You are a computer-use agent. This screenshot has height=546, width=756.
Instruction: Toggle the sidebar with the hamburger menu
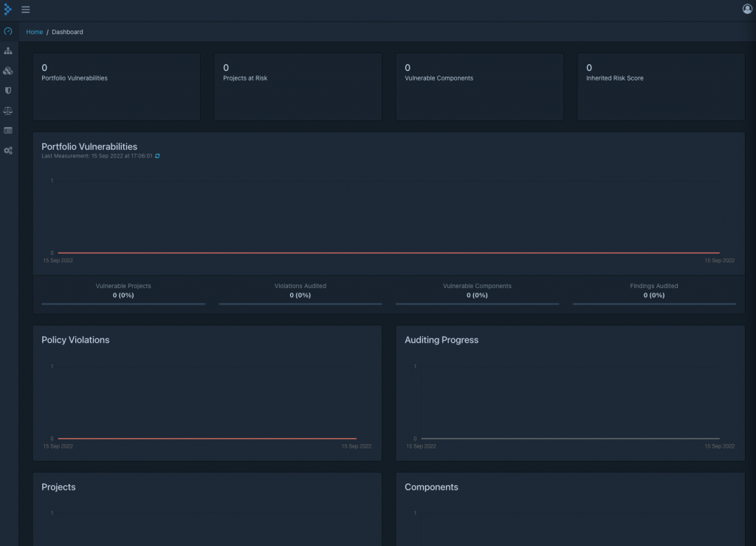[x=26, y=10]
